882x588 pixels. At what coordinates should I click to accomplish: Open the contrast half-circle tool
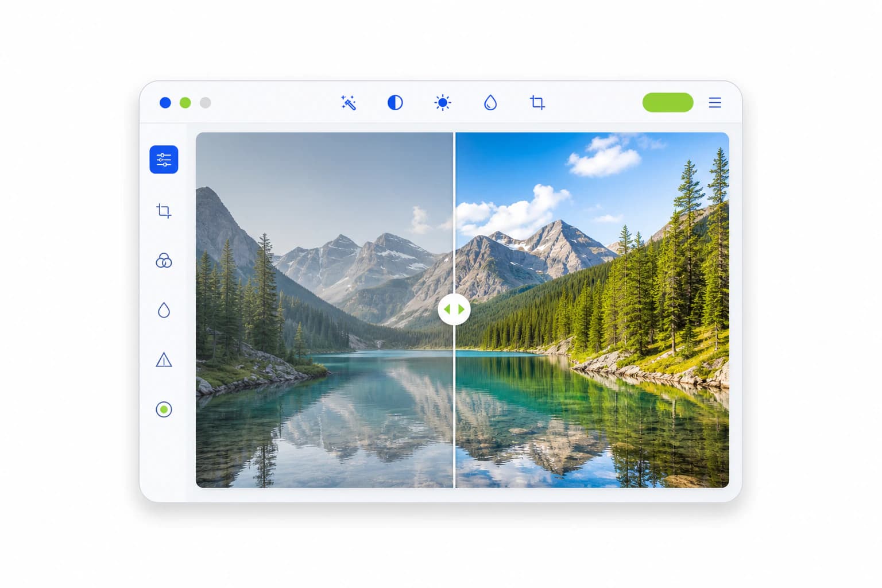pyautogui.click(x=395, y=103)
